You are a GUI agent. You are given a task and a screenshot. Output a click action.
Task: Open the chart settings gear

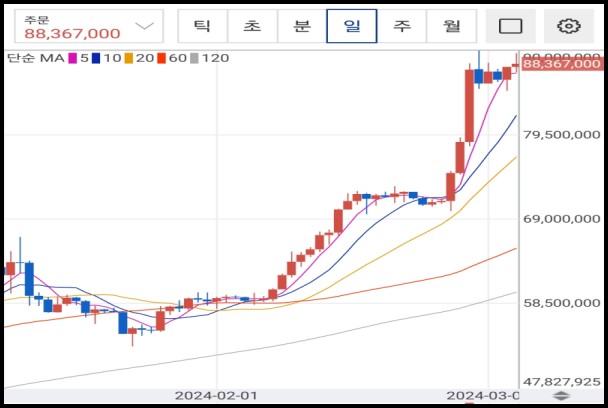[x=568, y=26]
